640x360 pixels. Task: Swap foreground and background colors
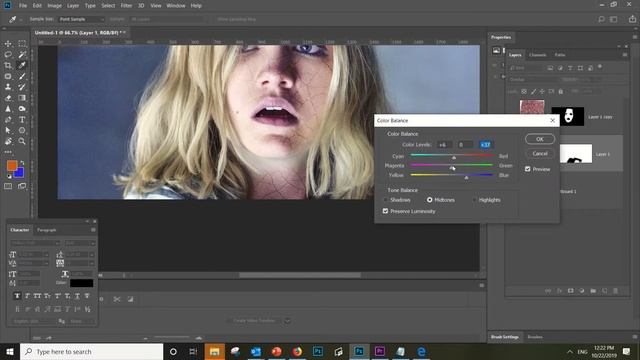click(22, 162)
